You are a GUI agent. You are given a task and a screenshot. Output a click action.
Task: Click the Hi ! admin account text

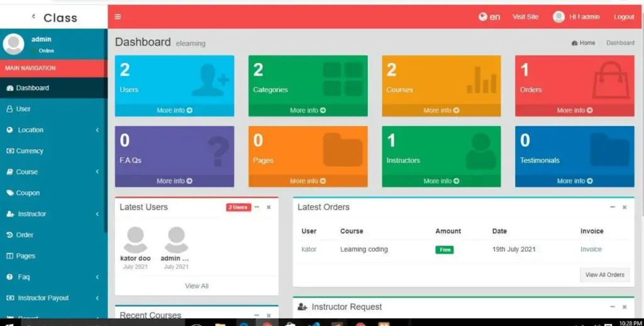click(x=584, y=17)
